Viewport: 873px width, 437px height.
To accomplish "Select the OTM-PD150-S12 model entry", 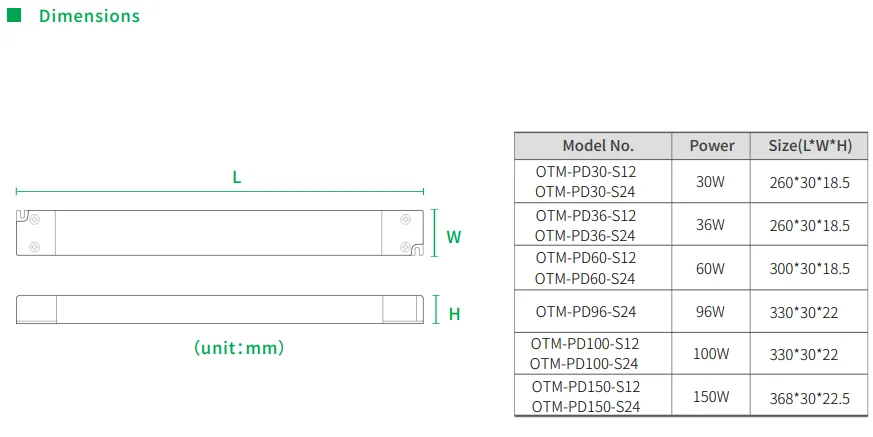I will pos(585,386).
